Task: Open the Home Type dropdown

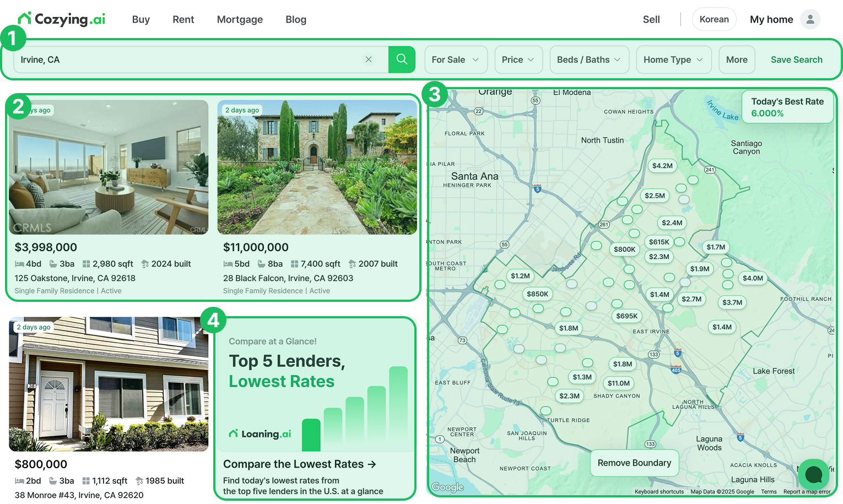Action: (x=673, y=59)
